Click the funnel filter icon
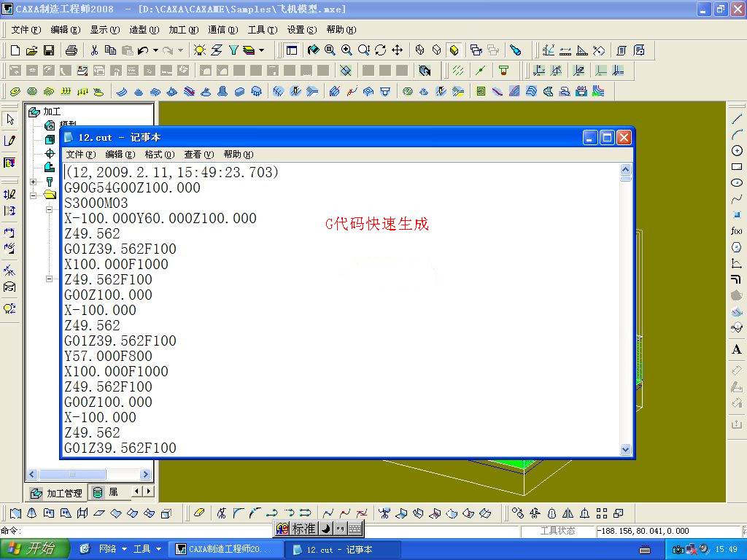Image resolution: width=747 pixels, height=560 pixels. (x=233, y=50)
